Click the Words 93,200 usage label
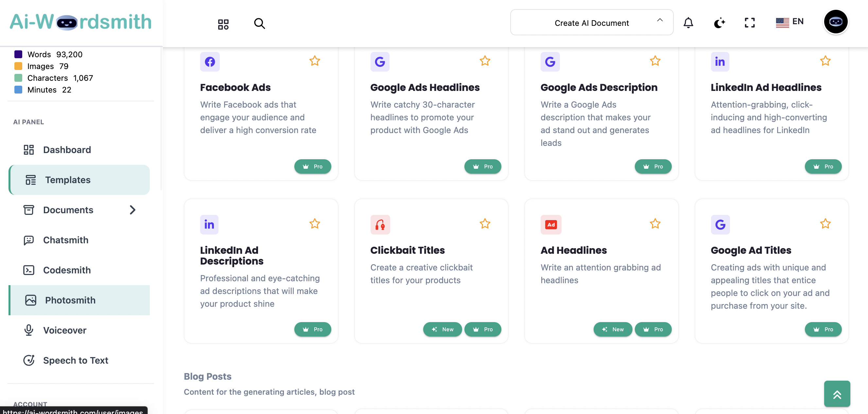The image size is (868, 414). 55,54
